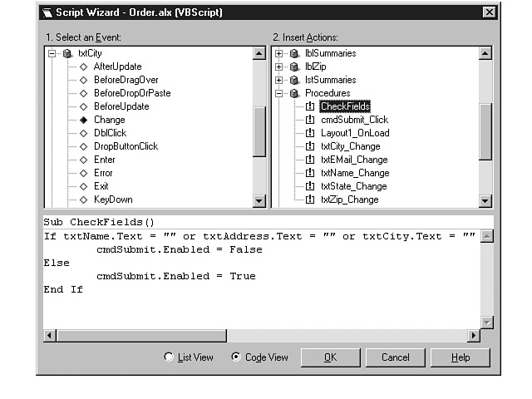This screenshot has height=399, width=532.
Task: Collapse the Procedures tree node
Action: pos(279,93)
